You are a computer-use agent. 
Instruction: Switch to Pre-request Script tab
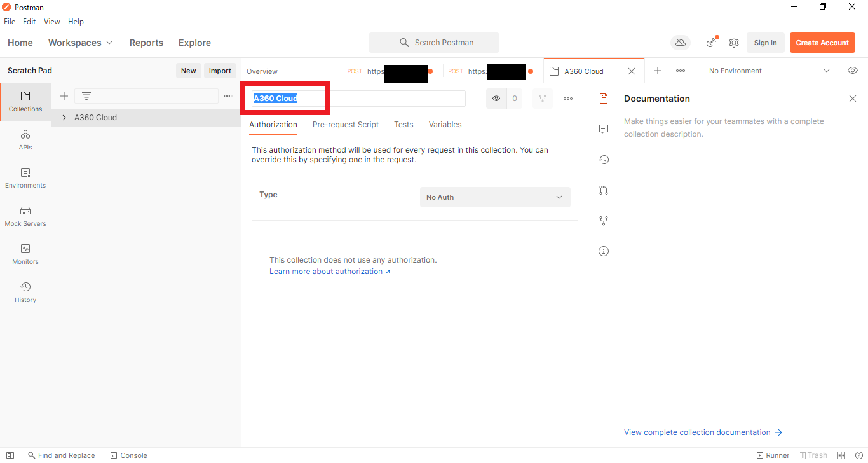point(346,125)
